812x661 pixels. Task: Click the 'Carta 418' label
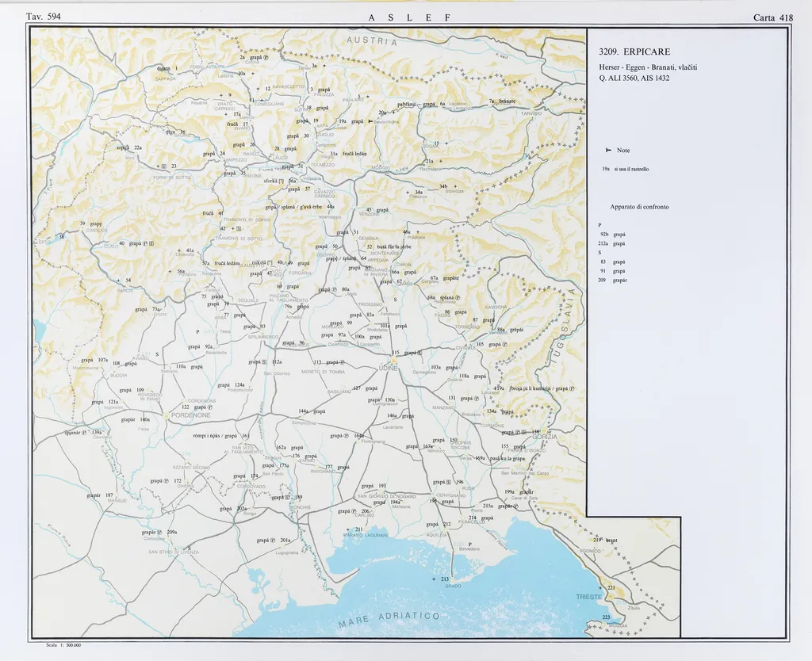[773, 17]
